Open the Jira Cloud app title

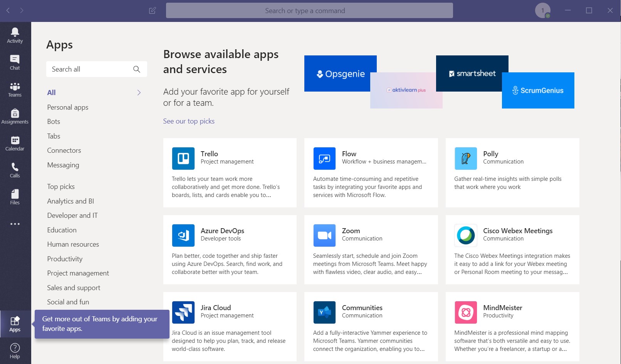pos(216,308)
